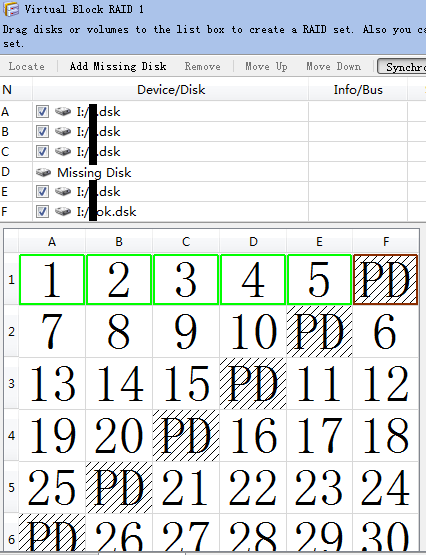Click layout grid row header 3

11,383
